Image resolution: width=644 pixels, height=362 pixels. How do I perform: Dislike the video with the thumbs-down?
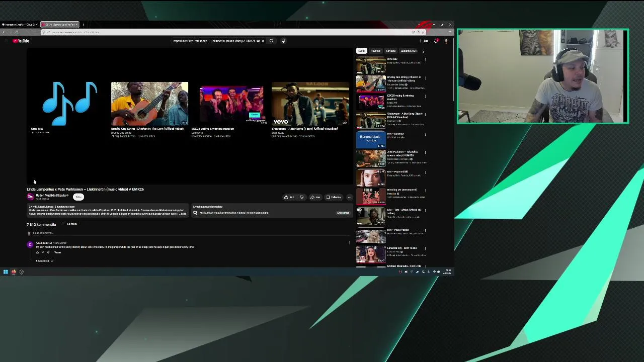tap(301, 197)
